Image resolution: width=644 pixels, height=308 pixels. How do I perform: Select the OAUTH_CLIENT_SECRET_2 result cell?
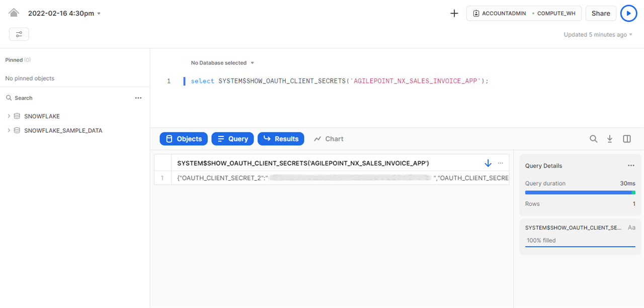[340, 178]
